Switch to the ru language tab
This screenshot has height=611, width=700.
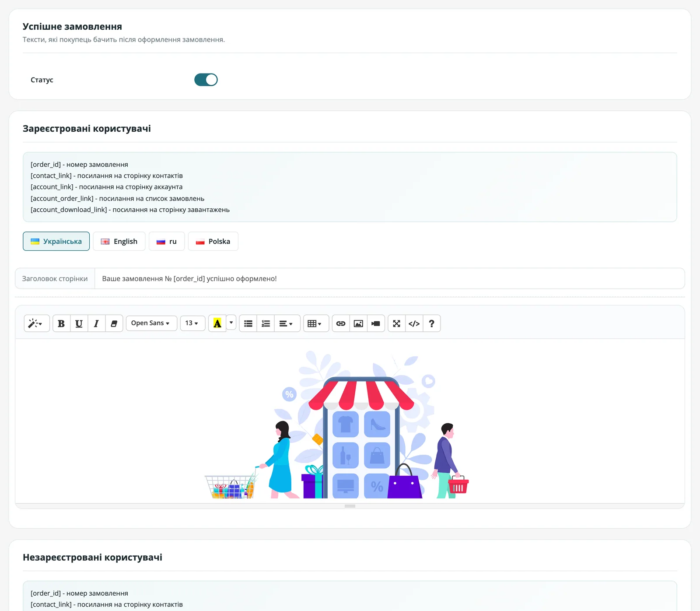pos(167,241)
